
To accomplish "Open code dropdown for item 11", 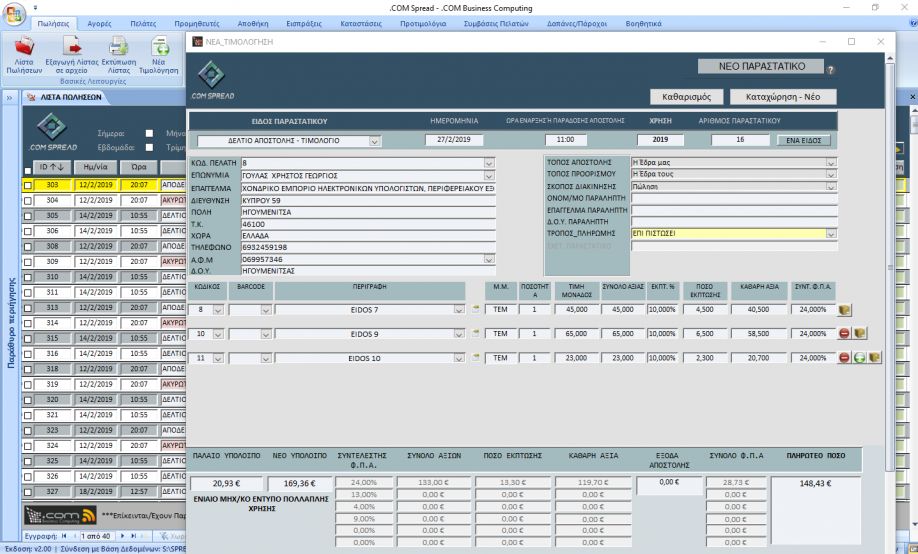I will point(218,358).
